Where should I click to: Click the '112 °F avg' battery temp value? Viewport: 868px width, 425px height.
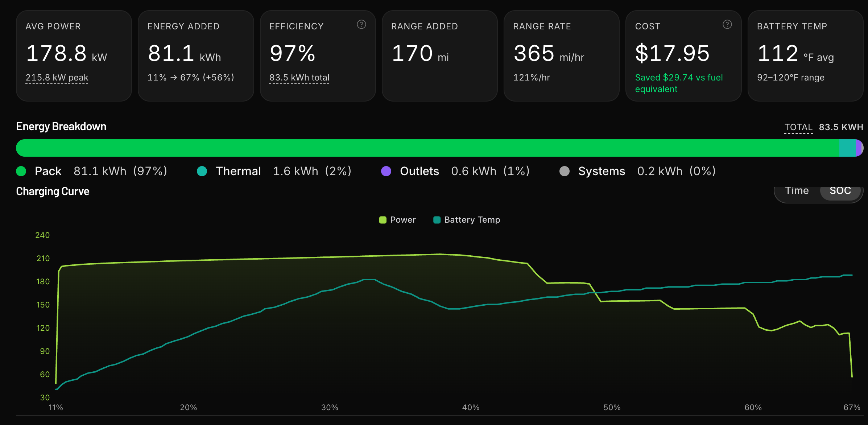click(x=795, y=53)
